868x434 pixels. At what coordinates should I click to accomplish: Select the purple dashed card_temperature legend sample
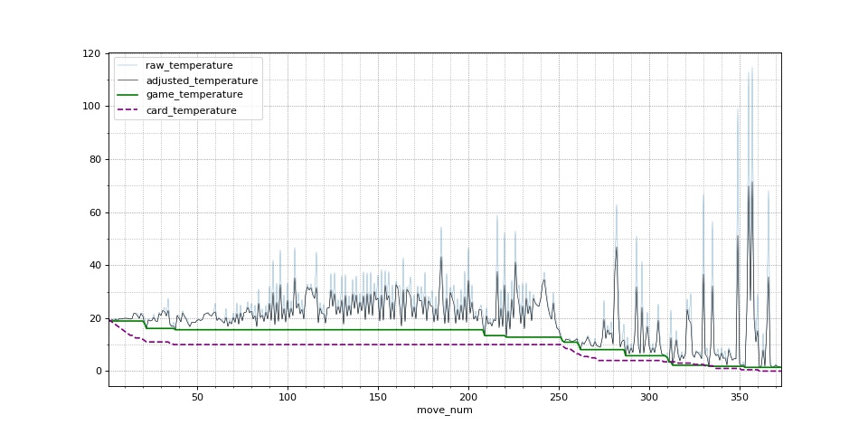[x=128, y=110]
